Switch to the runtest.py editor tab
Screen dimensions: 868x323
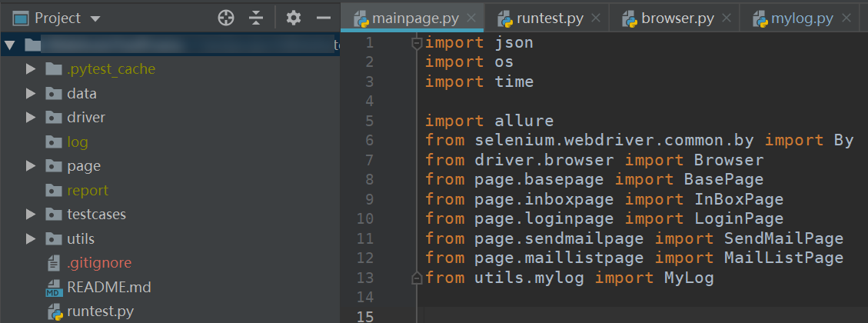[549, 18]
